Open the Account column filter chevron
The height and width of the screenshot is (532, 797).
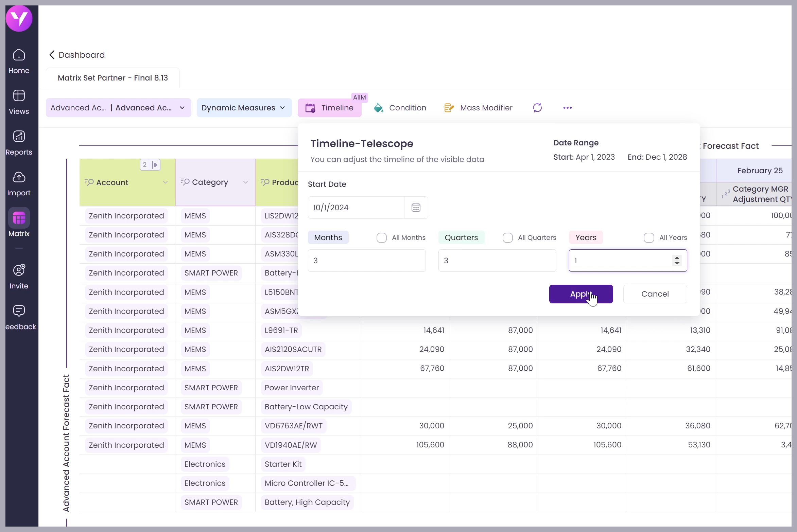(x=165, y=182)
